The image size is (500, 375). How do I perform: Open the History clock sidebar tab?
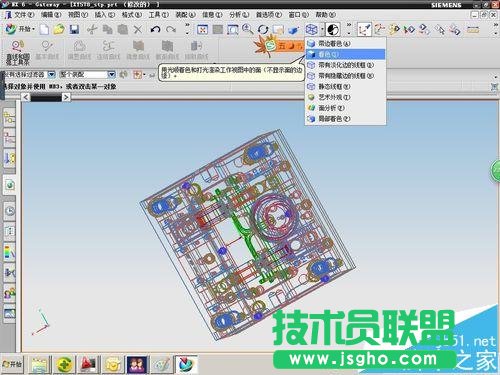[x=9, y=211]
